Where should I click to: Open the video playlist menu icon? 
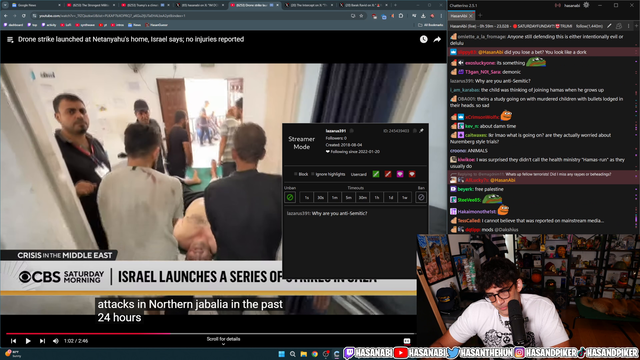[x=10, y=40]
